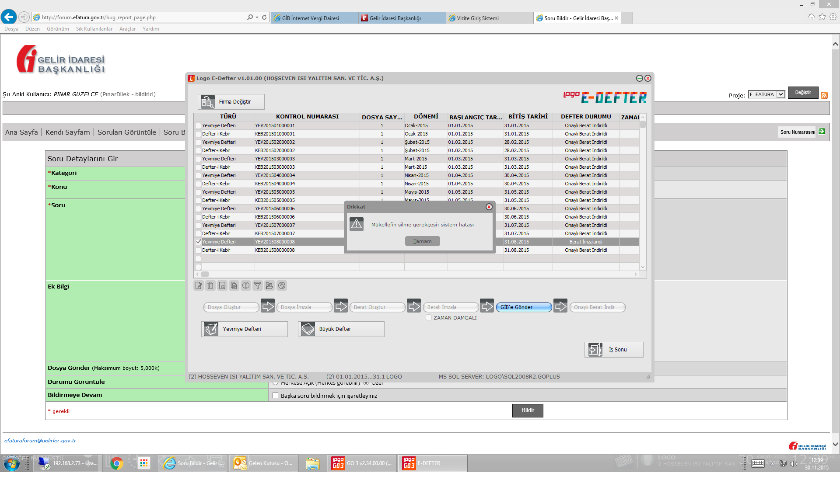840x504 pixels.
Task: Click the copy documents icon
Action: pyautogui.click(x=234, y=285)
